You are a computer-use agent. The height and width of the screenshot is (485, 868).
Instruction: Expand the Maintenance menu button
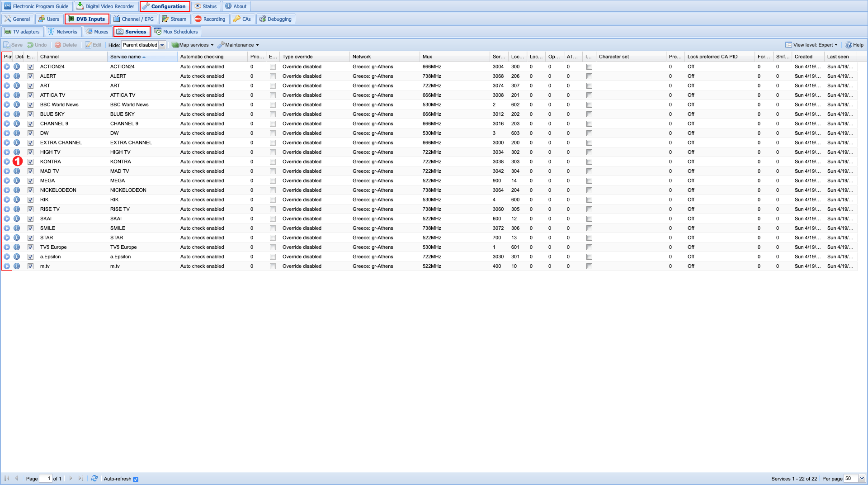coord(239,45)
